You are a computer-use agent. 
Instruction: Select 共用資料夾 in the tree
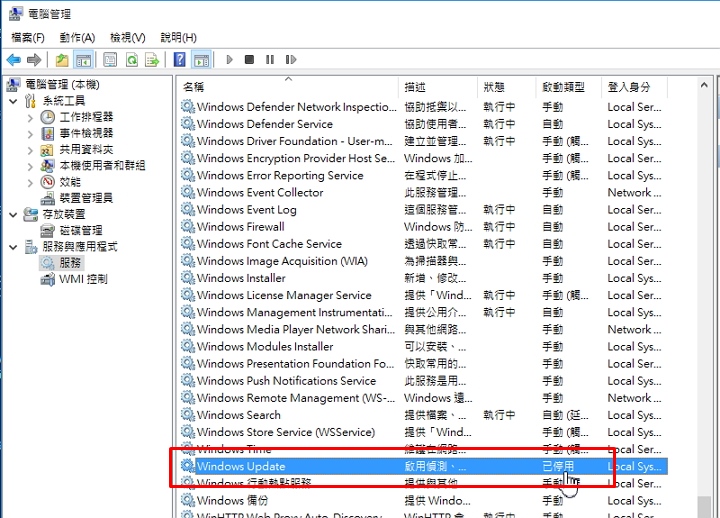(x=86, y=149)
